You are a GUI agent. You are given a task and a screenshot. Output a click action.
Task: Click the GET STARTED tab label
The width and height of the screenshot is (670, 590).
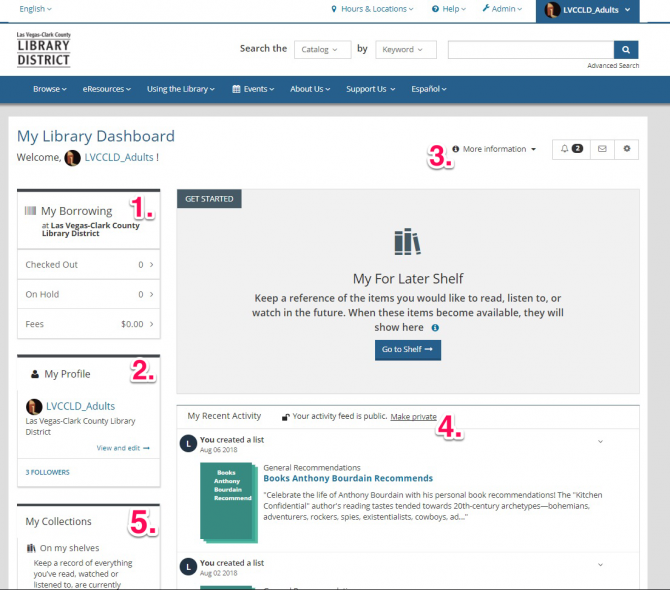click(209, 199)
